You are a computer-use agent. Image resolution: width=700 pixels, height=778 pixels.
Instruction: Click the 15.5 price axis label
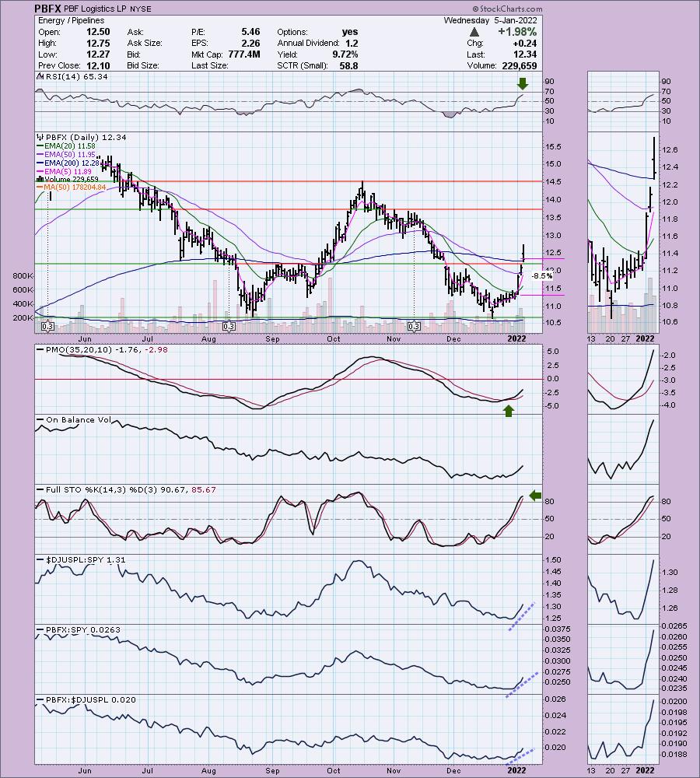point(553,147)
